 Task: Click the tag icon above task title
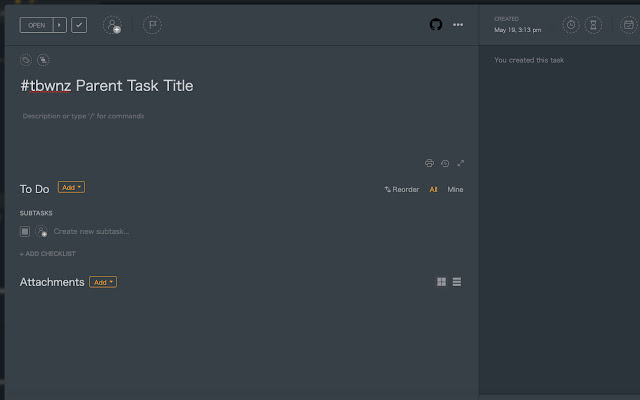[x=25, y=60]
